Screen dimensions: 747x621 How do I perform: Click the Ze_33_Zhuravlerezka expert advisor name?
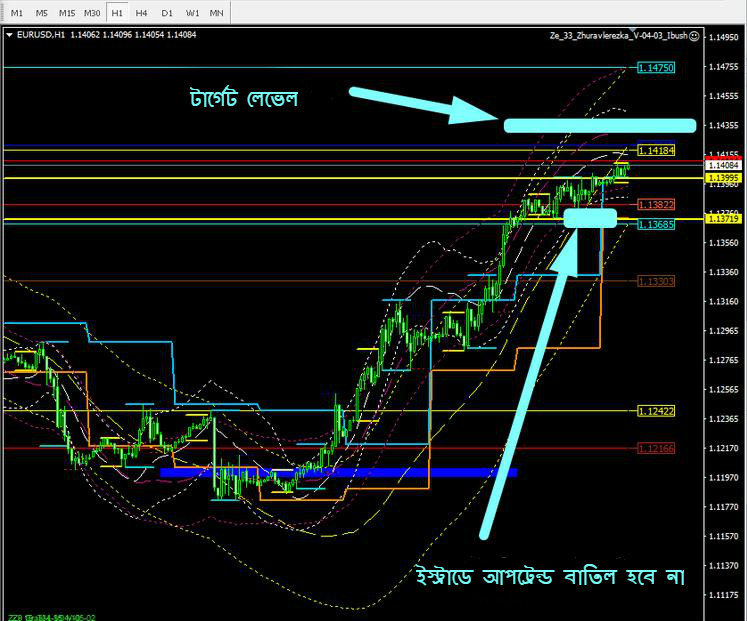(618, 36)
